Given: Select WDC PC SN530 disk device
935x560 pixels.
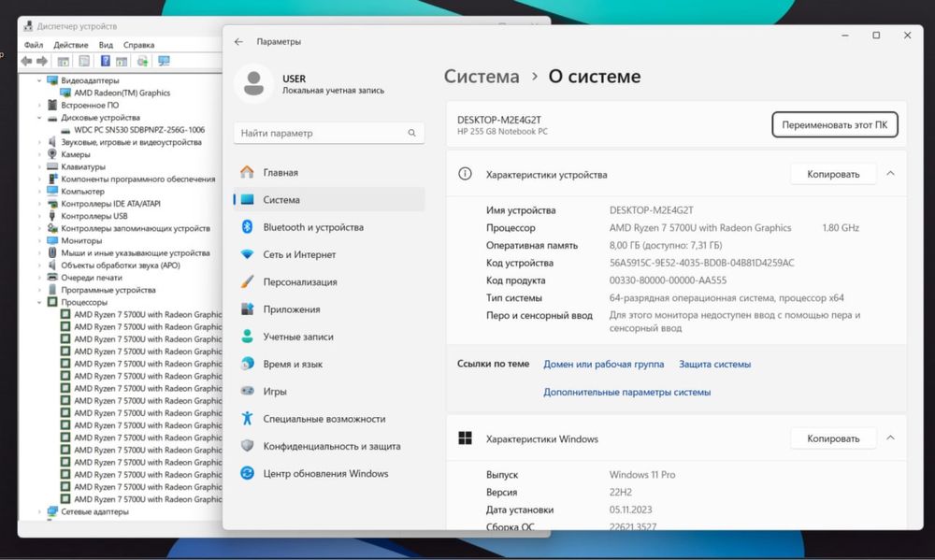Looking at the screenshot, I should coord(139,130).
